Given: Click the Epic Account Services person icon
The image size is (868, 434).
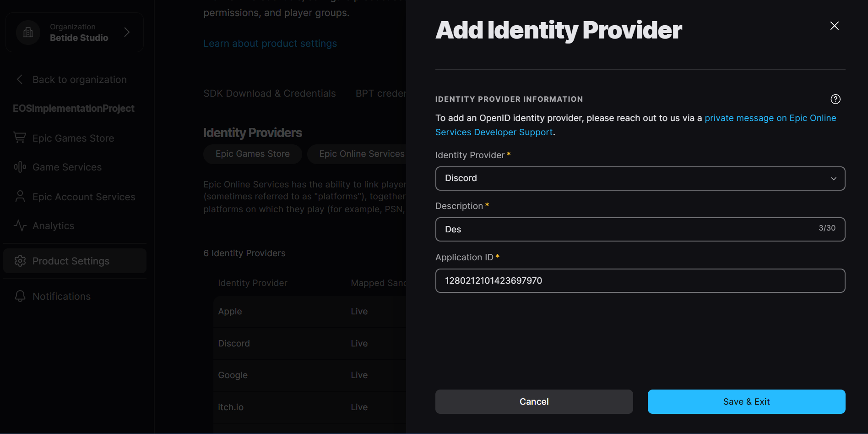Looking at the screenshot, I should [x=20, y=197].
